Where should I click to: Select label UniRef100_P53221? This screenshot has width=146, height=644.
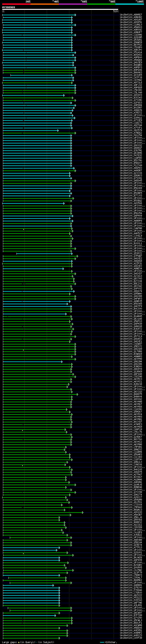click(131, 598)
